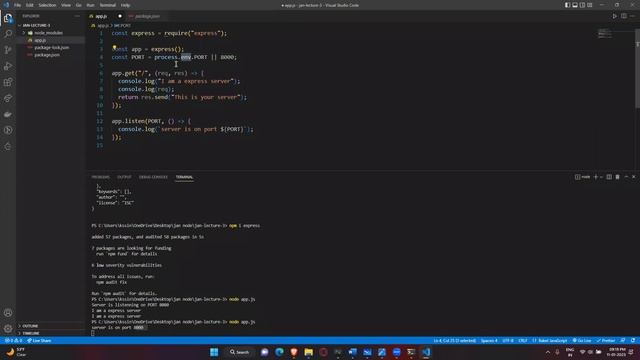Screen dimensions: 640x360
Task: Open Microsoft Edge from the taskbar
Action: pyautogui.click(x=279, y=352)
